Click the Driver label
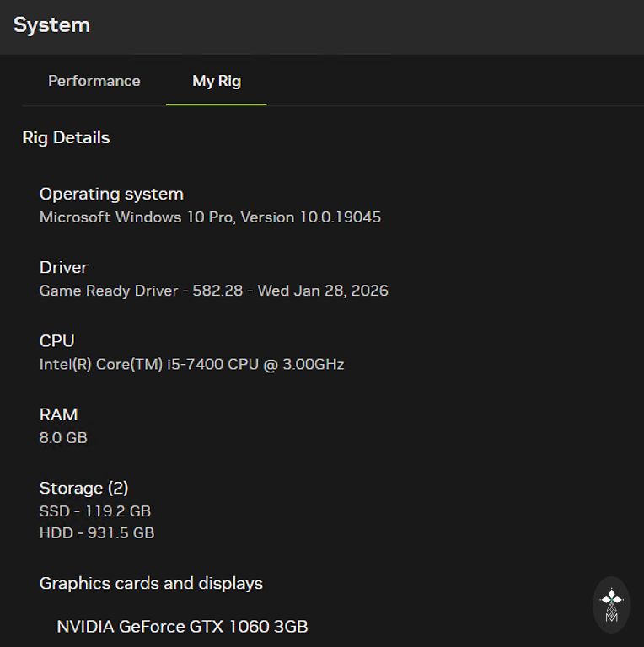This screenshot has height=647, width=644. coord(63,267)
